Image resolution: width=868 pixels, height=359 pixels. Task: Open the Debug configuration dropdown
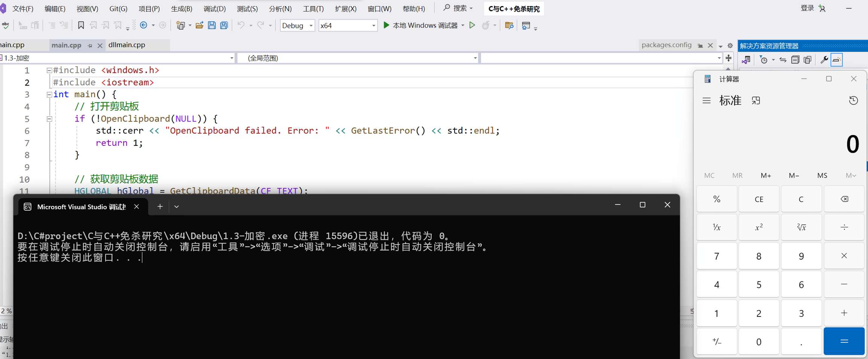(297, 25)
